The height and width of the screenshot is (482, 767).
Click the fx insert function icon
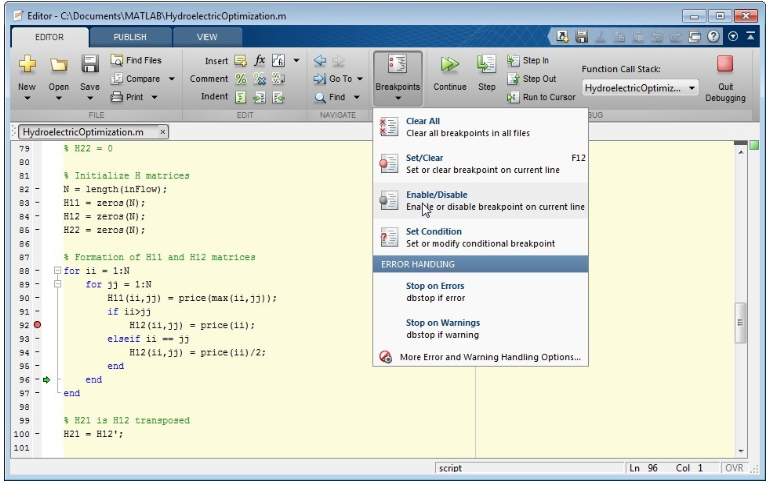click(x=260, y=60)
